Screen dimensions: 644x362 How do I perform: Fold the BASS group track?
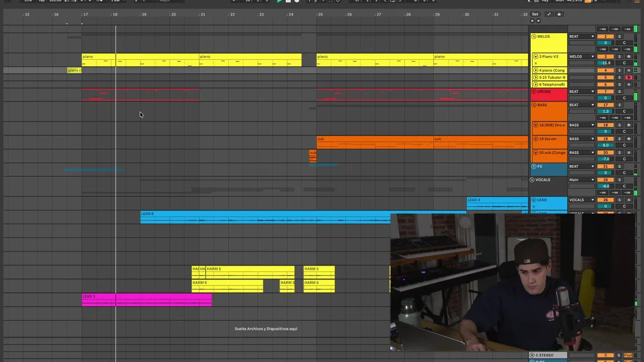pyautogui.click(x=534, y=105)
